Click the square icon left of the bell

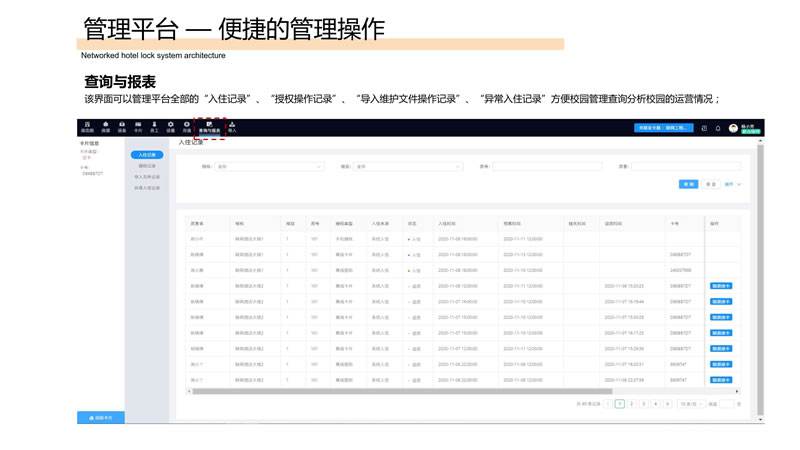[x=704, y=128]
